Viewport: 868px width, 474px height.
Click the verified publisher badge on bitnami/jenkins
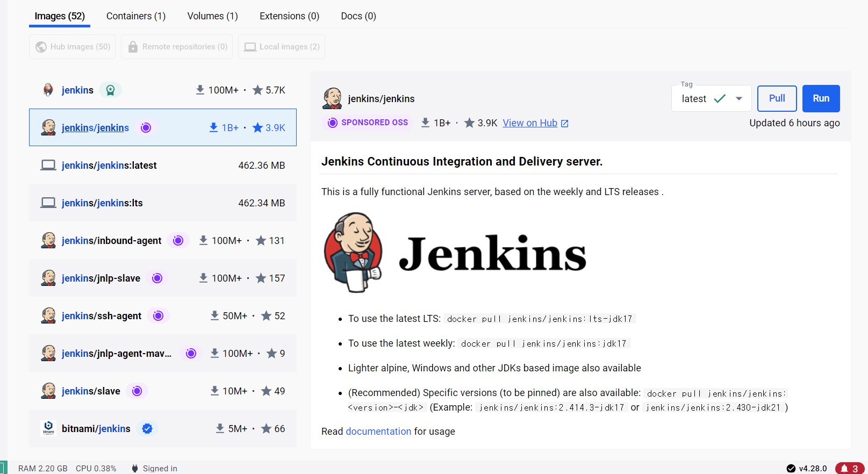click(x=147, y=428)
